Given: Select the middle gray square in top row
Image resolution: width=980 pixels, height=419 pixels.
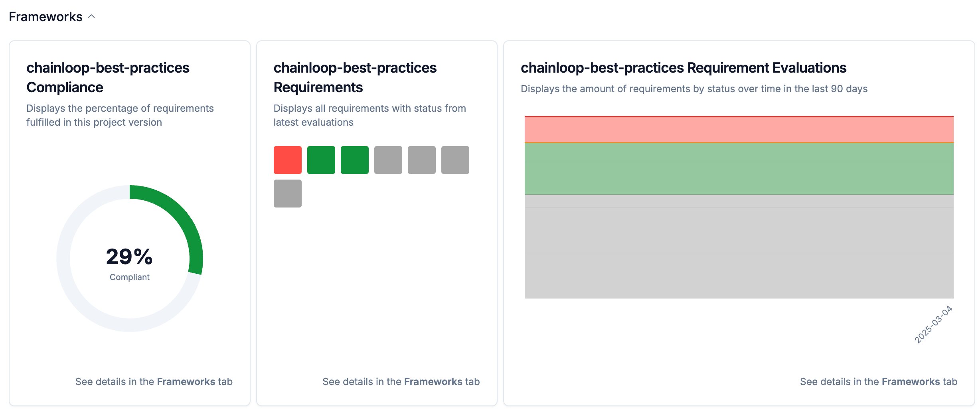Looking at the screenshot, I should pos(421,160).
